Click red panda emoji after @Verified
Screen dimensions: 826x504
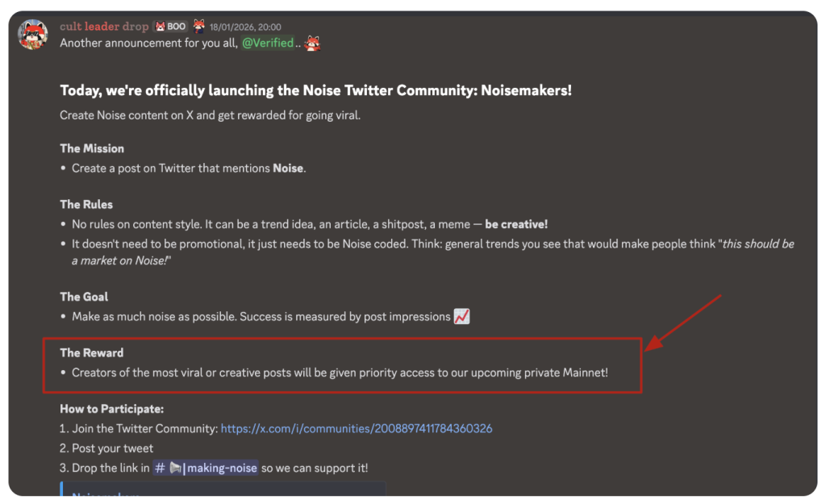pyautogui.click(x=313, y=43)
